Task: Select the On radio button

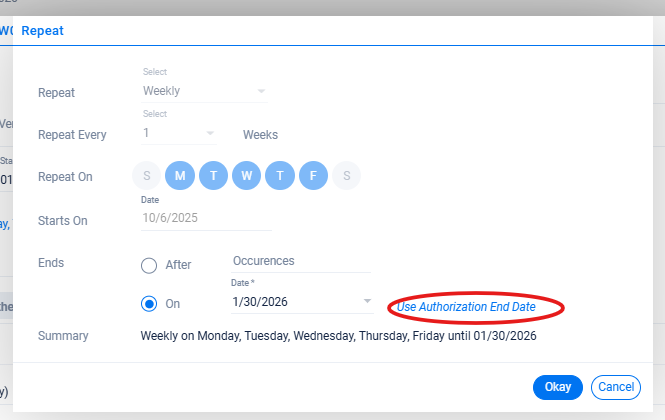Action: (x=149, y=303)
